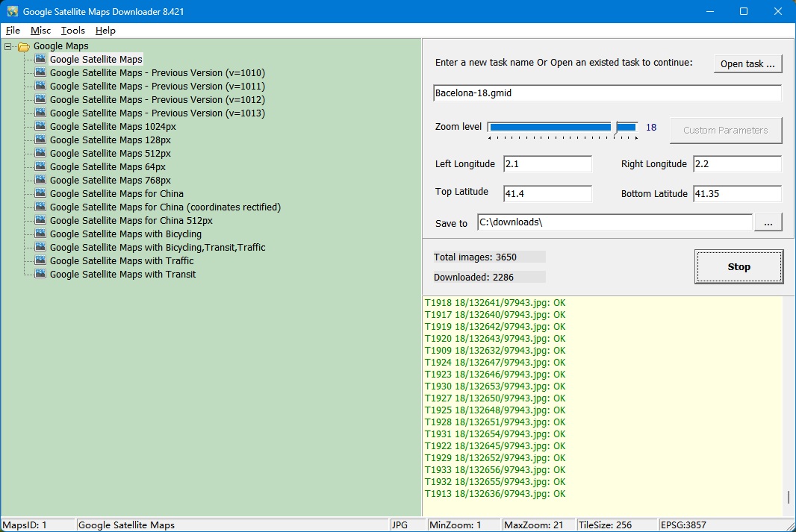Open the Help menu
796x532 pixels.
click(105, 31)
